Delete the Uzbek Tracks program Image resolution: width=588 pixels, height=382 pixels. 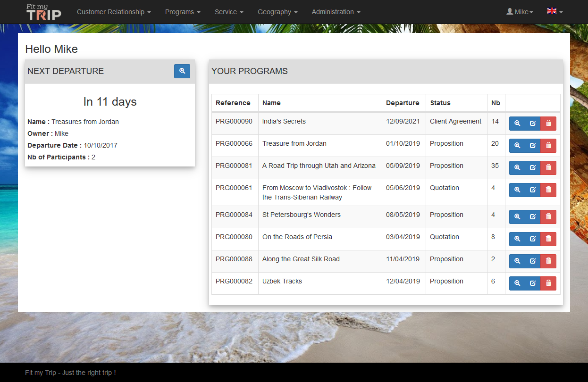click(x=548, y=283)
